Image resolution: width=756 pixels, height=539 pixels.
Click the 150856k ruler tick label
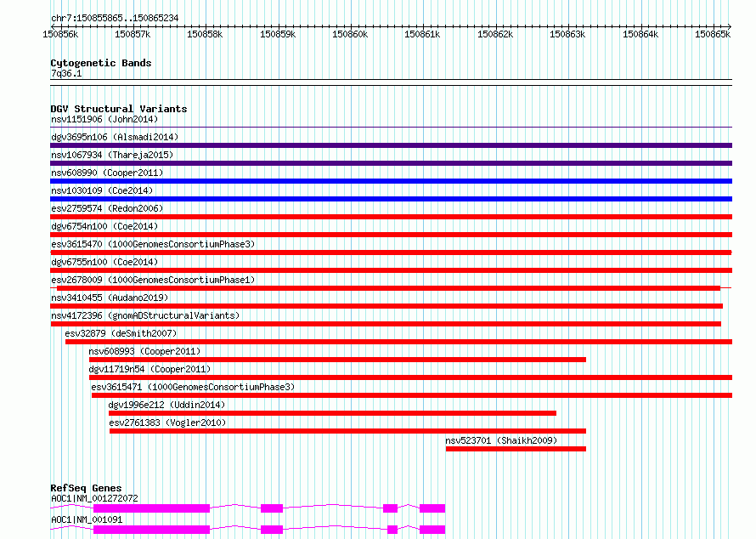coord(60,34)
